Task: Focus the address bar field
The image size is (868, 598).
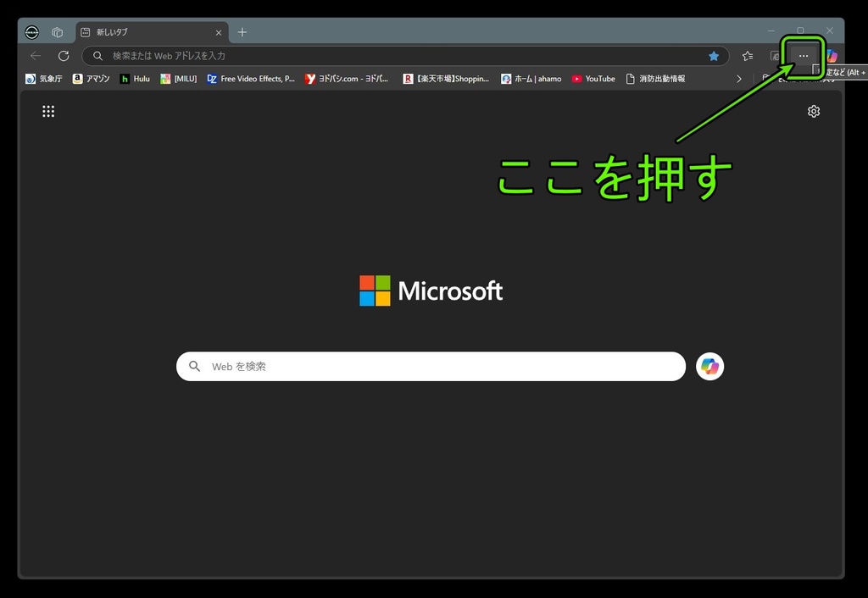Action: click(405, 56)
